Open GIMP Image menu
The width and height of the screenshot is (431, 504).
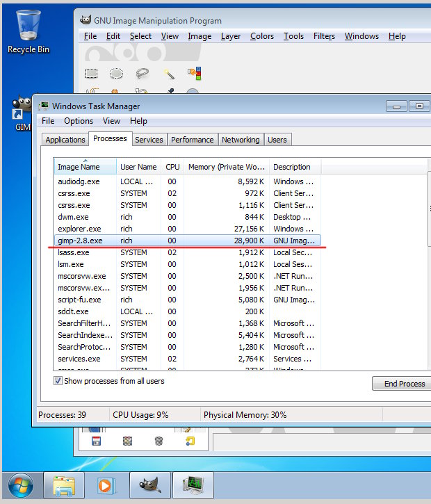200,36
